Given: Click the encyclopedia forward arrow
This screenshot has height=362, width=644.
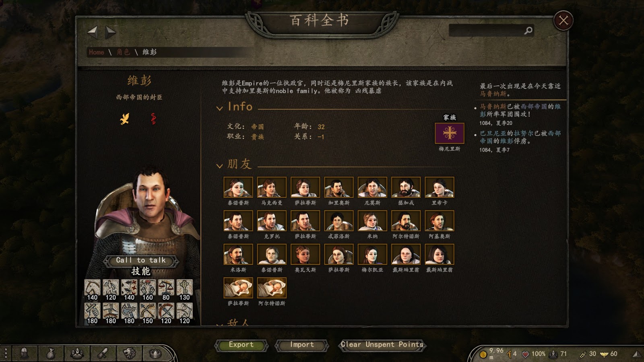Looking at the screenshot, I should [111, 32].
